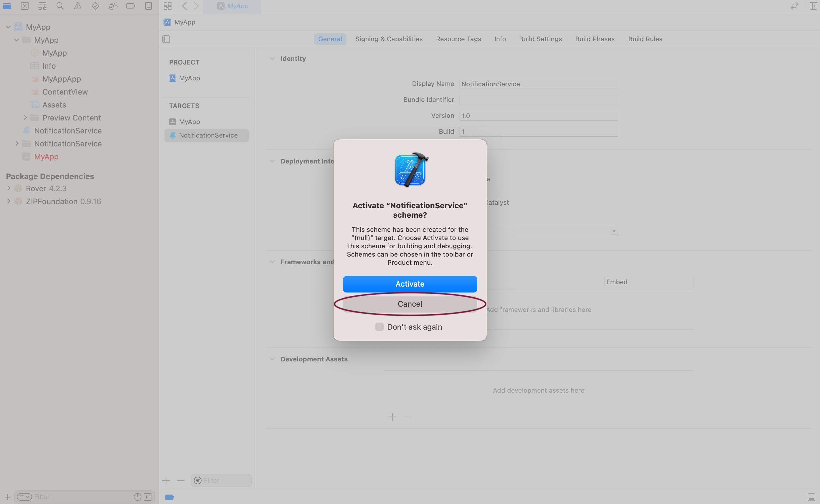Click the minus to remove target
The image size is (820, 504).
181,480
